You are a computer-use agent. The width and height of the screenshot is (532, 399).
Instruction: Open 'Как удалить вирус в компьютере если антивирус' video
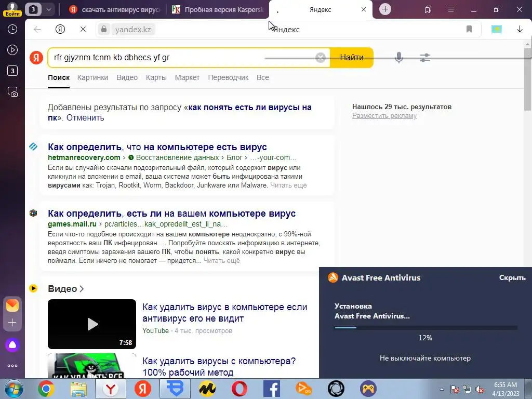pyautogui.click(x=224, y=312)
